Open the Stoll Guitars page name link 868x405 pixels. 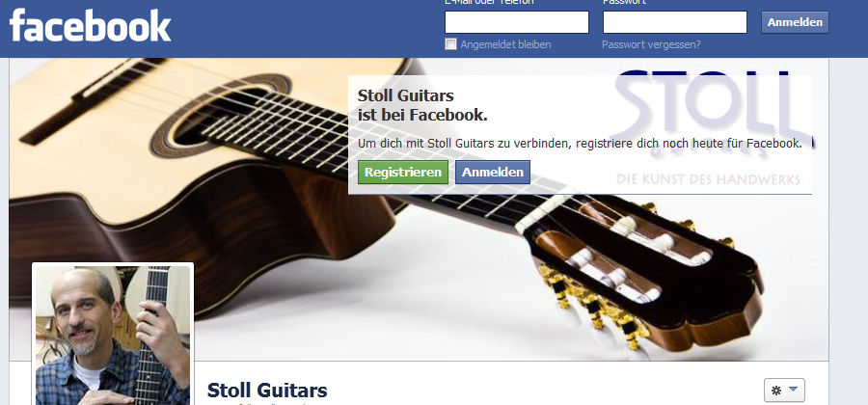(x=267, y=391)
